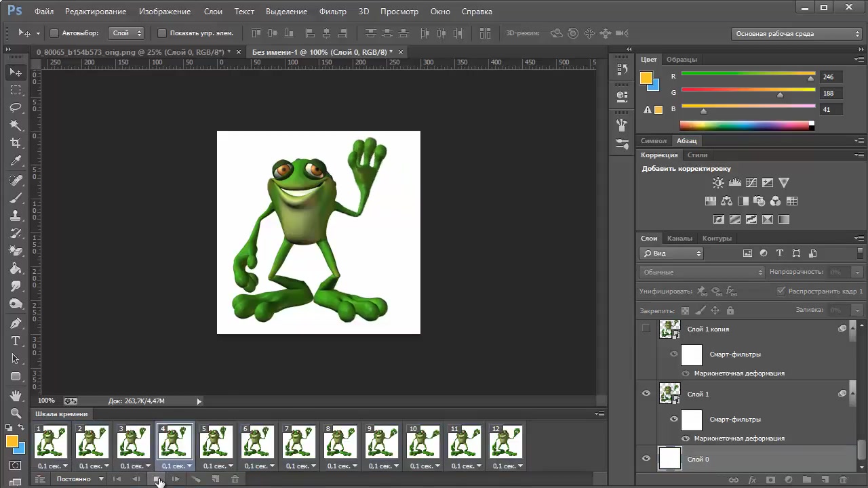The image size is (868, 488).
Task: Switch to the Каналы tab
Action: click(x=679, y=238)
